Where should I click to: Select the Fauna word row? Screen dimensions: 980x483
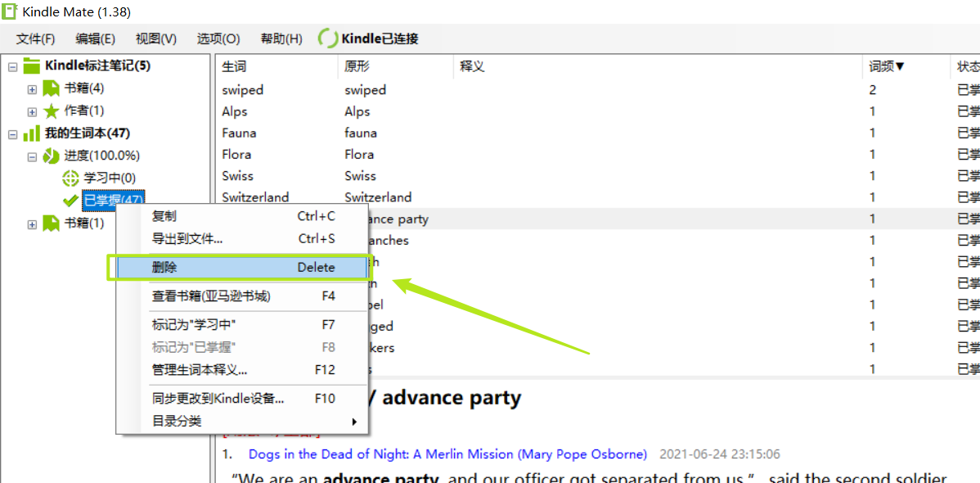(x=597, y=133)
